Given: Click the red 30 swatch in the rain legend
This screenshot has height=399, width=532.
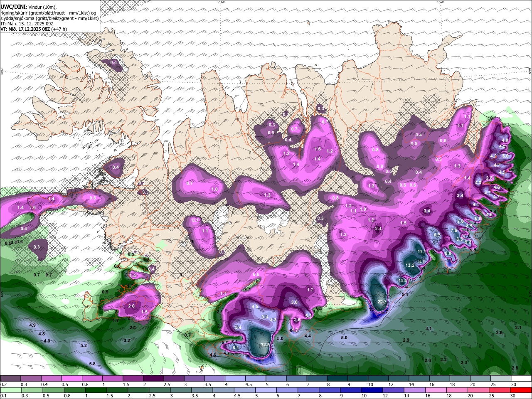Looking at the screenshot, I should (x=521, y=390).
